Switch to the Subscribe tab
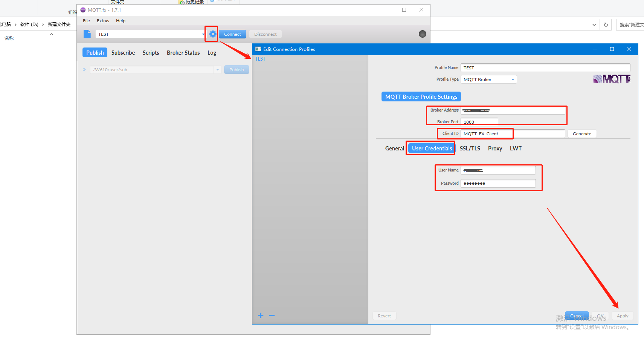This screenshot has height=340, width=644. coord(123,53)
